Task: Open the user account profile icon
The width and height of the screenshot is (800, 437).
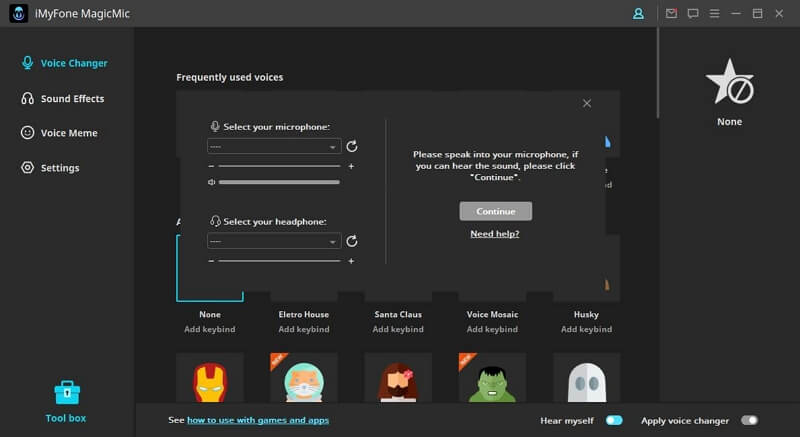Action: tap(638, 14)
